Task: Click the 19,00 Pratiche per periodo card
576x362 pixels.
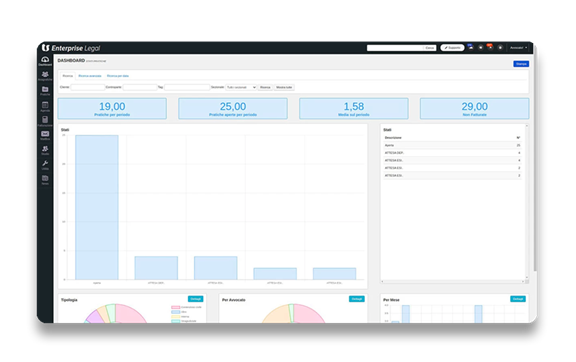Action: pos(112,108)
